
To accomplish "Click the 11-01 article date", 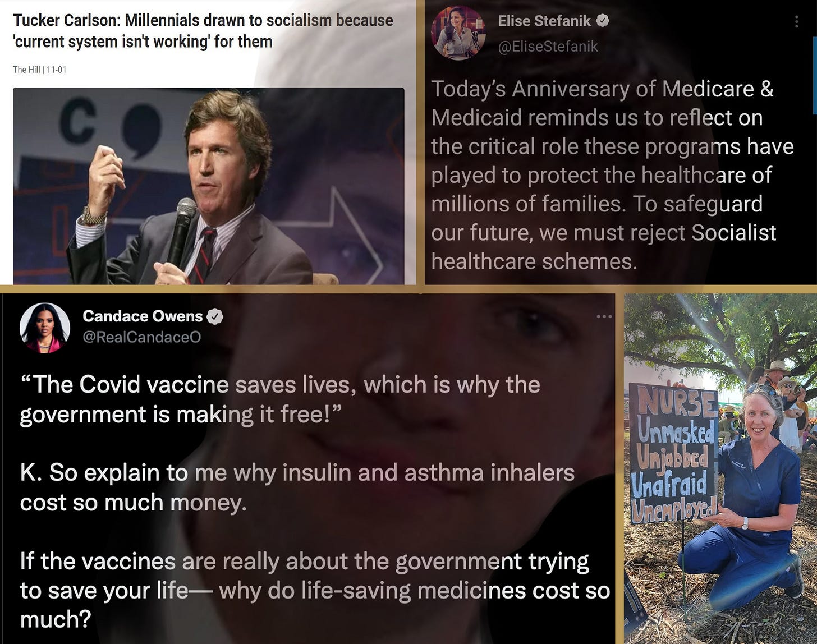I will tap(57, 70).
